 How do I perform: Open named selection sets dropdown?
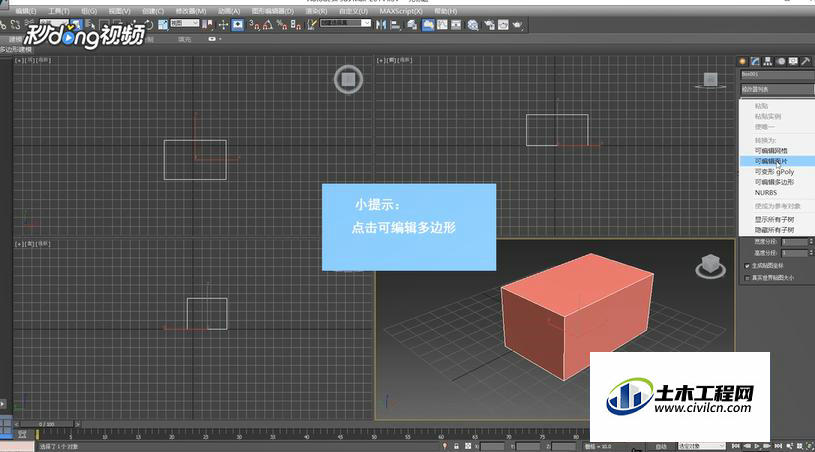(346, 23)
